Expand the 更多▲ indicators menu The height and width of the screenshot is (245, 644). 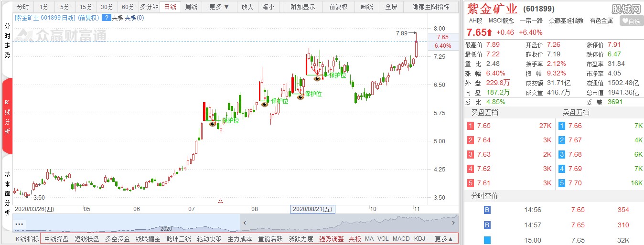pos(444,239)
